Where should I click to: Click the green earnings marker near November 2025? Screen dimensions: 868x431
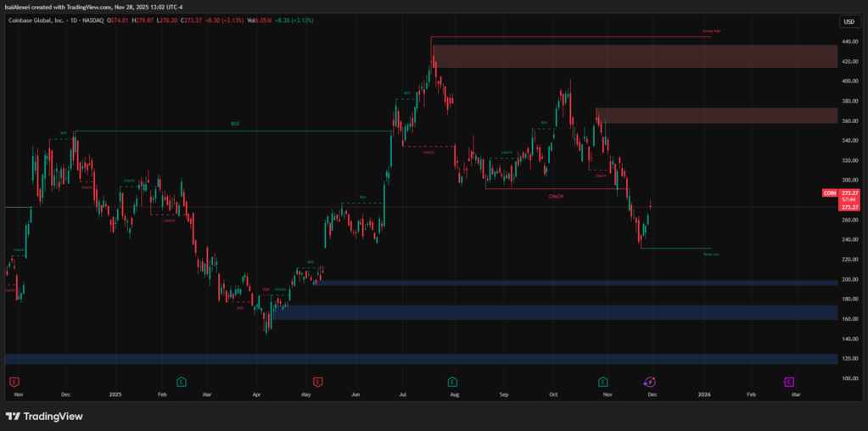(x=603, y=382)
